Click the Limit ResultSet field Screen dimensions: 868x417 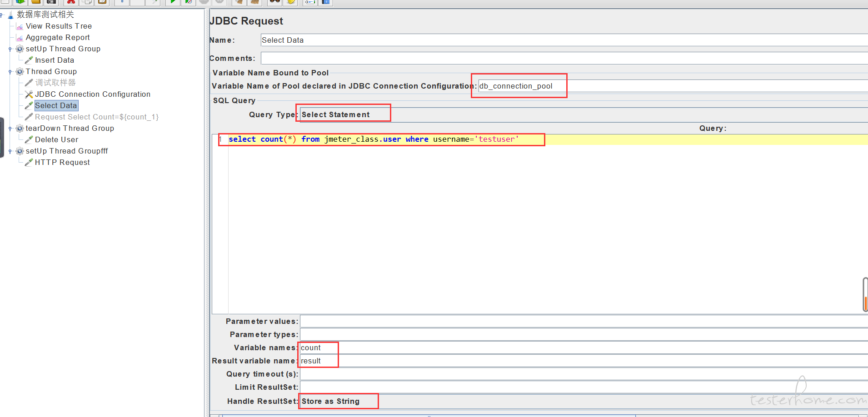(584, 387)
